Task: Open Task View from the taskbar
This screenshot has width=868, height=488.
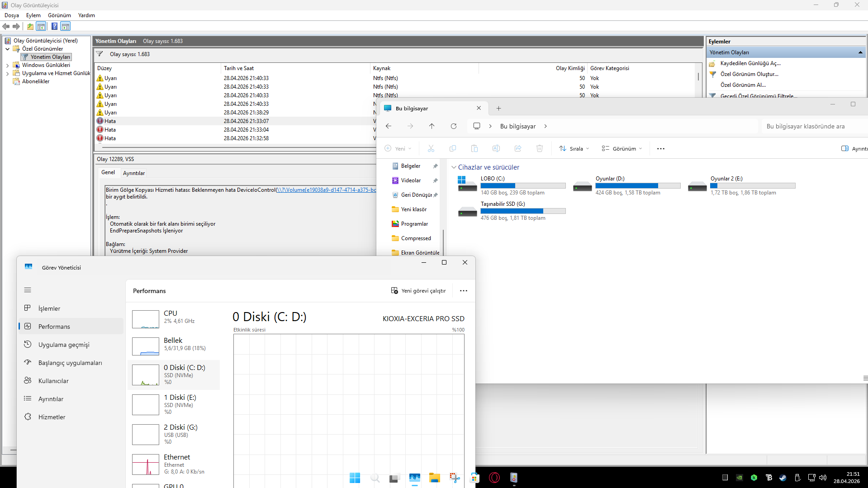Action: [x=395, y=478]
